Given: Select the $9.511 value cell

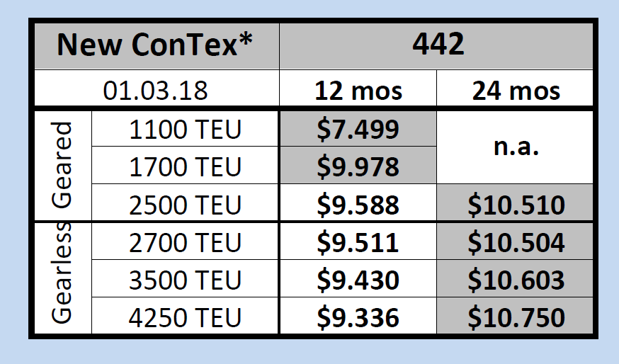Looking at the screenshot, I should tap(358, 242).
